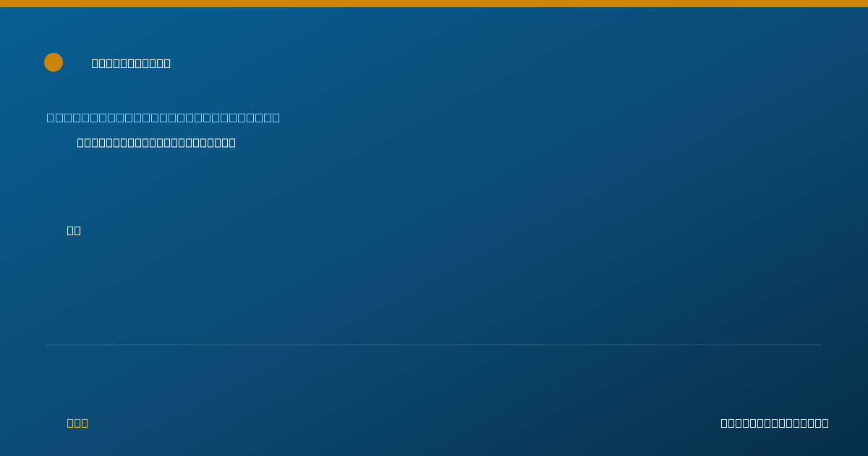Click the yellow three-character label in the footer
The height and width of the screenshot is (456, 868).
point(77,423)
